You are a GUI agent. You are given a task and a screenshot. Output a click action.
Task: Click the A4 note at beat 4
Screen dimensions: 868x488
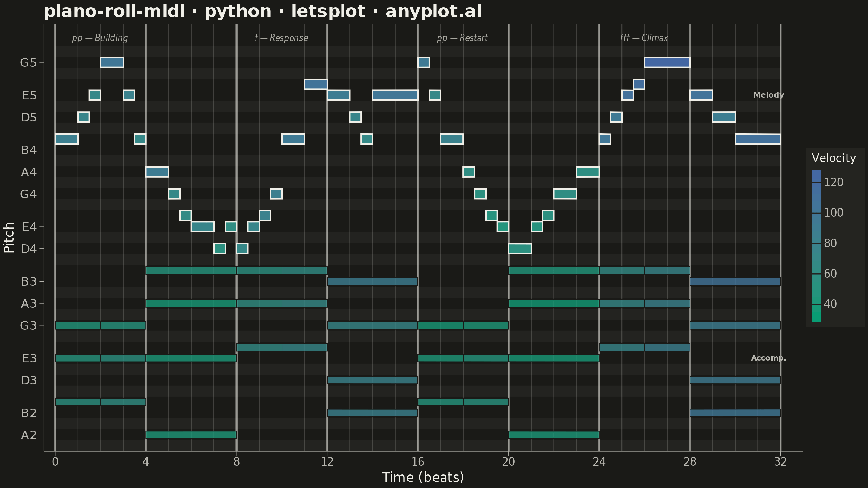[x=157, y=172]
